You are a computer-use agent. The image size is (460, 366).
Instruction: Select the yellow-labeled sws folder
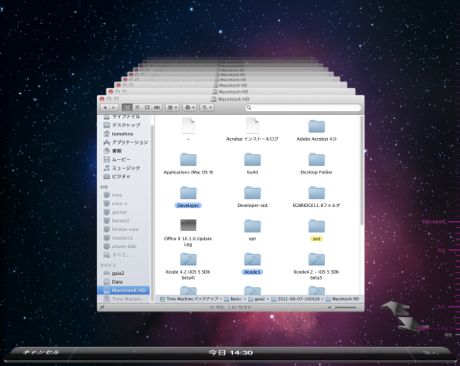tap(316, 230)
